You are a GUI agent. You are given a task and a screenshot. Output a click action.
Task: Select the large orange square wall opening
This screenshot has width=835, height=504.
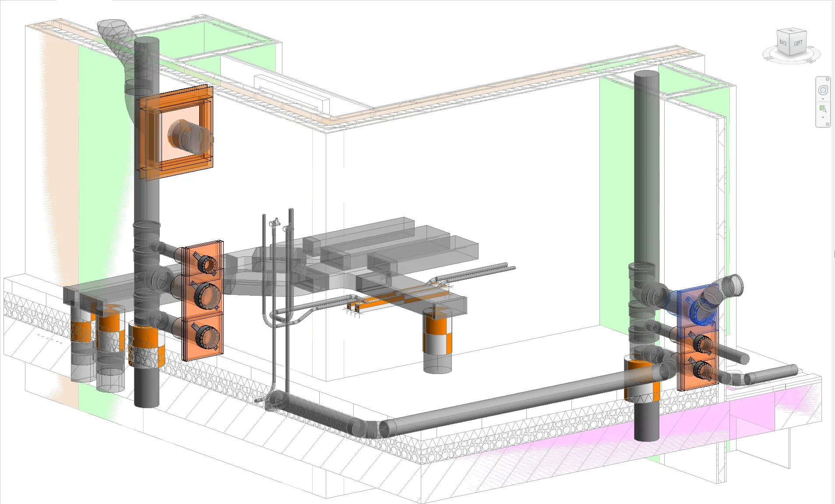(176, 133)
